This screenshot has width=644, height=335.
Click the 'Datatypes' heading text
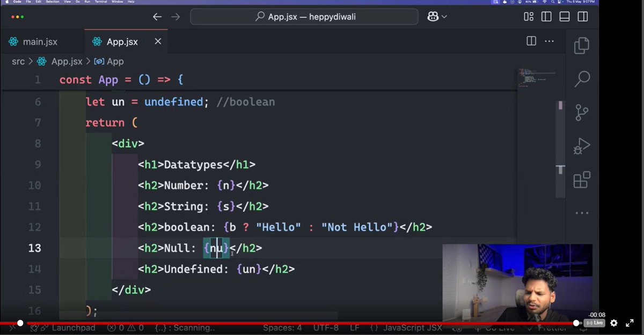194,165
